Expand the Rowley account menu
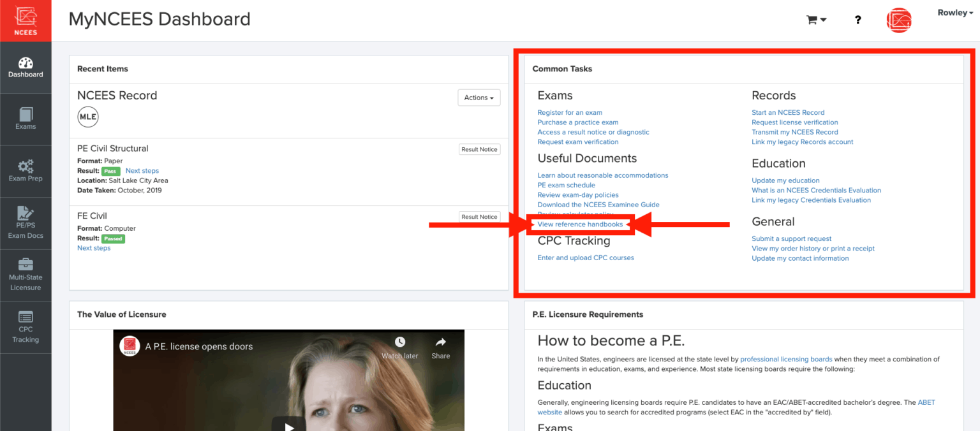This screenshot has width=980, height=431. [x=954, y=12]
